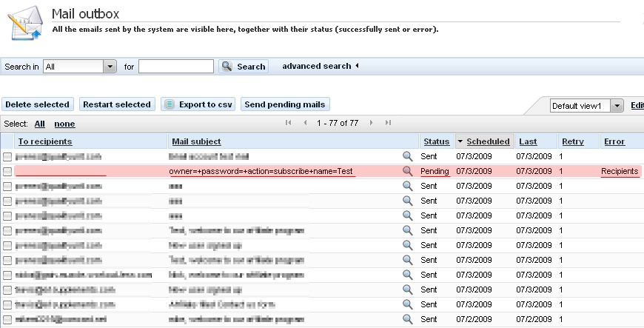
Task: Sort by Mail subject column header
Action: (x=196, y=141)
